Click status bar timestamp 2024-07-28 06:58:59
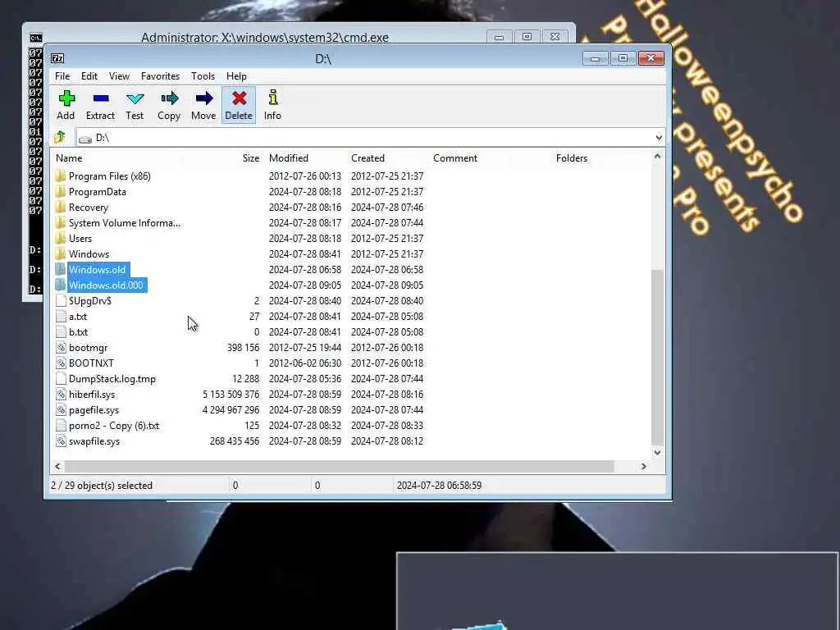Screen dimensions: 840x630 439,486
